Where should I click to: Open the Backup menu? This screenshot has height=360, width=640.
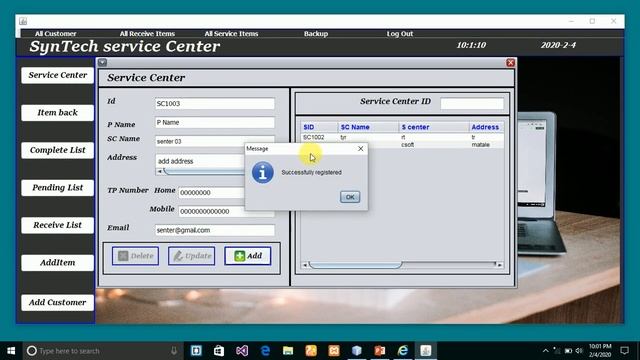coord(316,33)
